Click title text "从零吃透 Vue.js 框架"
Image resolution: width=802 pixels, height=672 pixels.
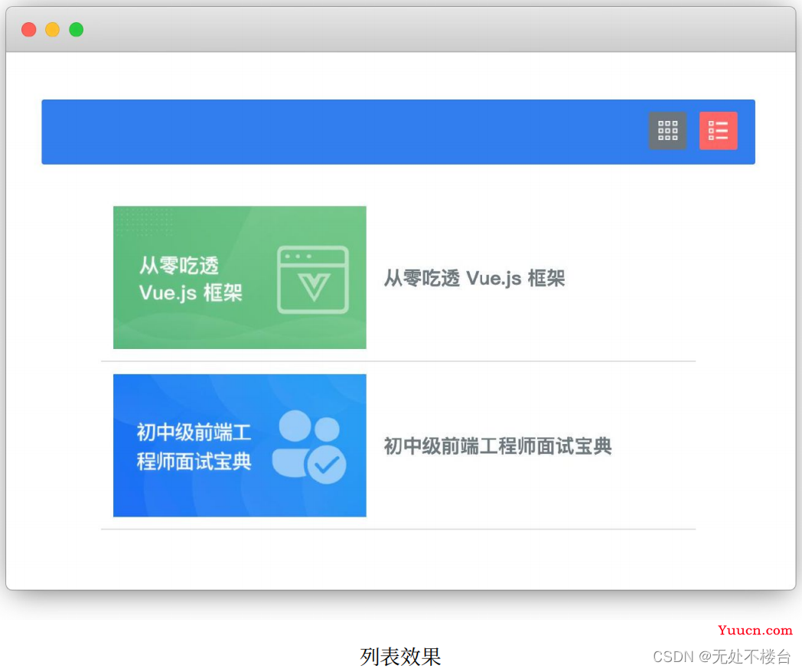[x=474, y=278]
